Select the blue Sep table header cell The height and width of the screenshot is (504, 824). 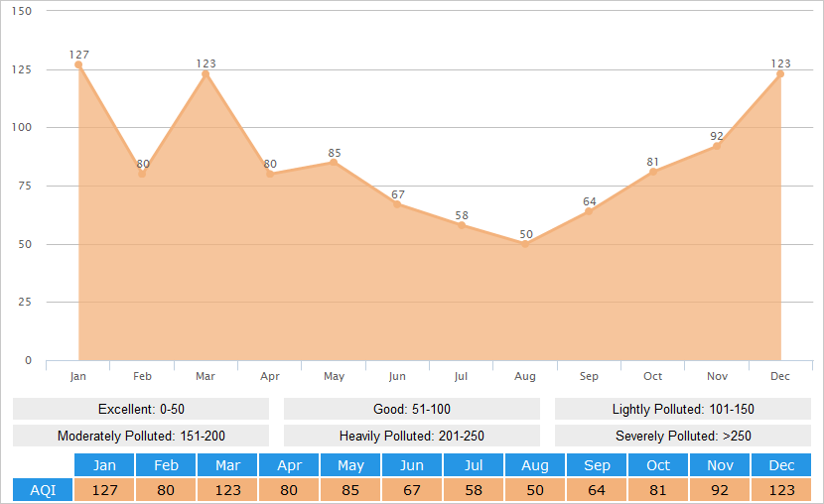(597, 465)
